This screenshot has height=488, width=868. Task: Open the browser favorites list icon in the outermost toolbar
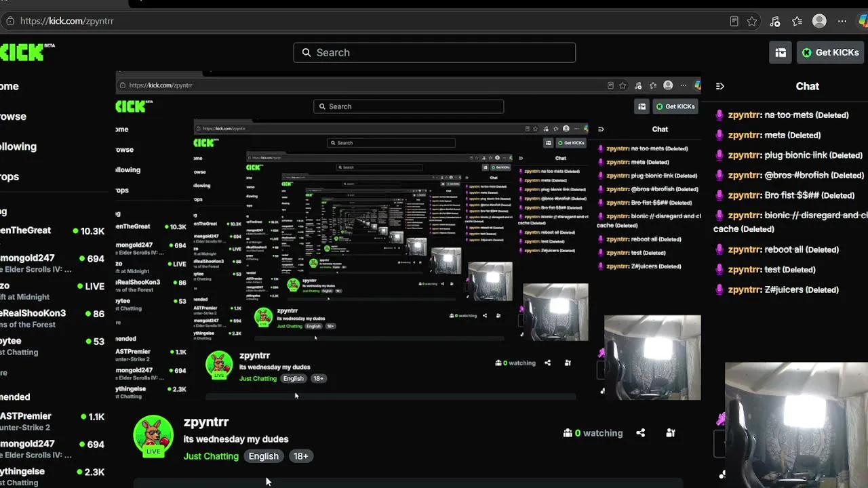coord(797,21)
